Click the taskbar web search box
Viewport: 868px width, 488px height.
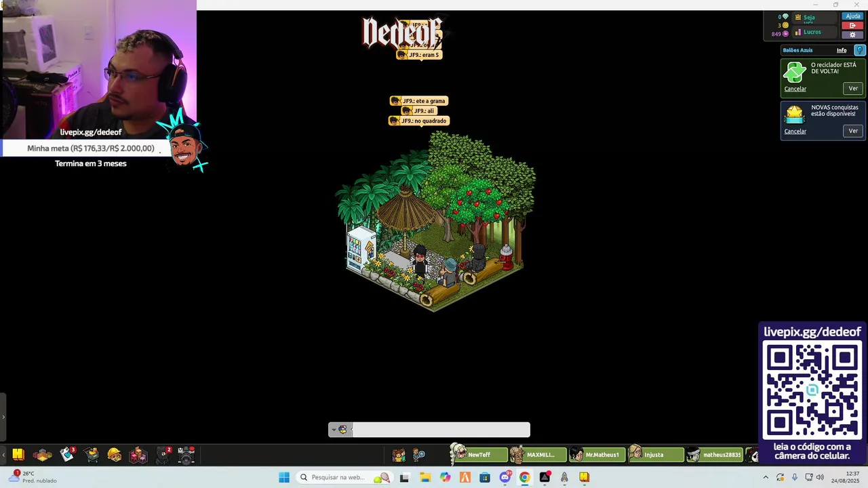345,477
